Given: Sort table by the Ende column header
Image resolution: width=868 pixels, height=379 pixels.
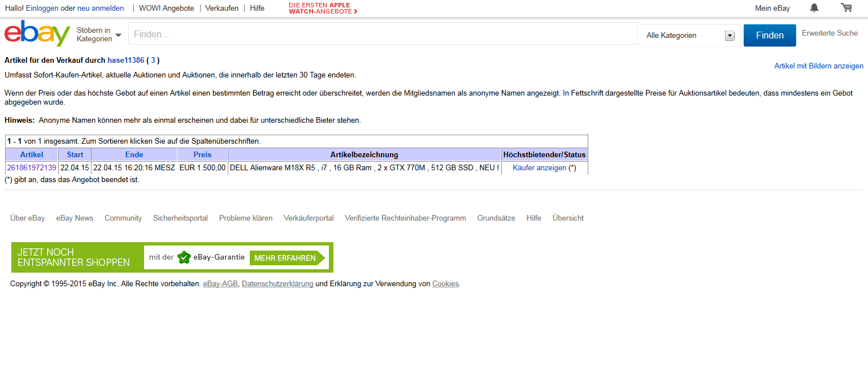Looking at the screenshot, I should point(134,154).
